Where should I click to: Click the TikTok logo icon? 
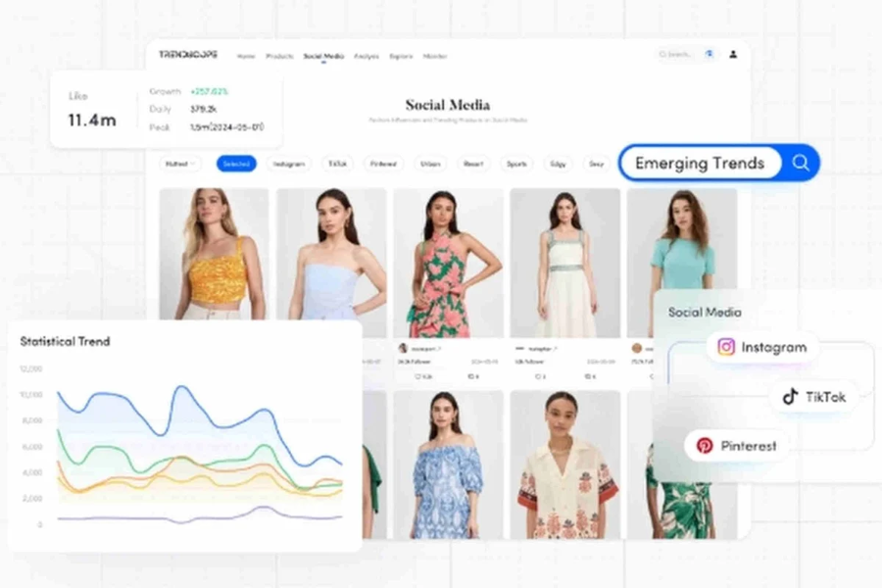[x=790, y=397]
